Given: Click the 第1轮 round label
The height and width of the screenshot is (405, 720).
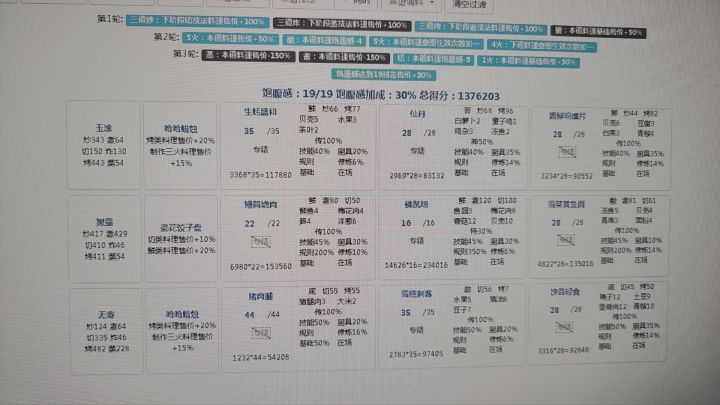Looking at the screenshot, I should [x=109, y=19].
